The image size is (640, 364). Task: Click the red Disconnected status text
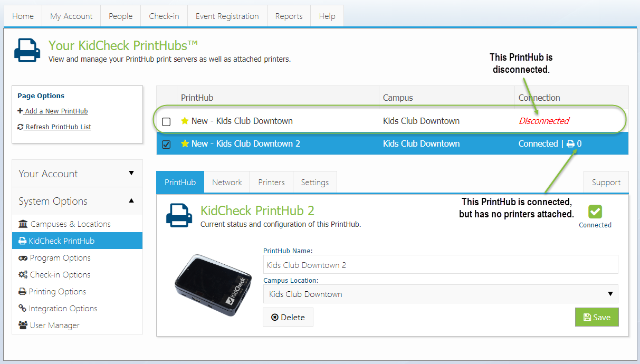tap(544, 121)
